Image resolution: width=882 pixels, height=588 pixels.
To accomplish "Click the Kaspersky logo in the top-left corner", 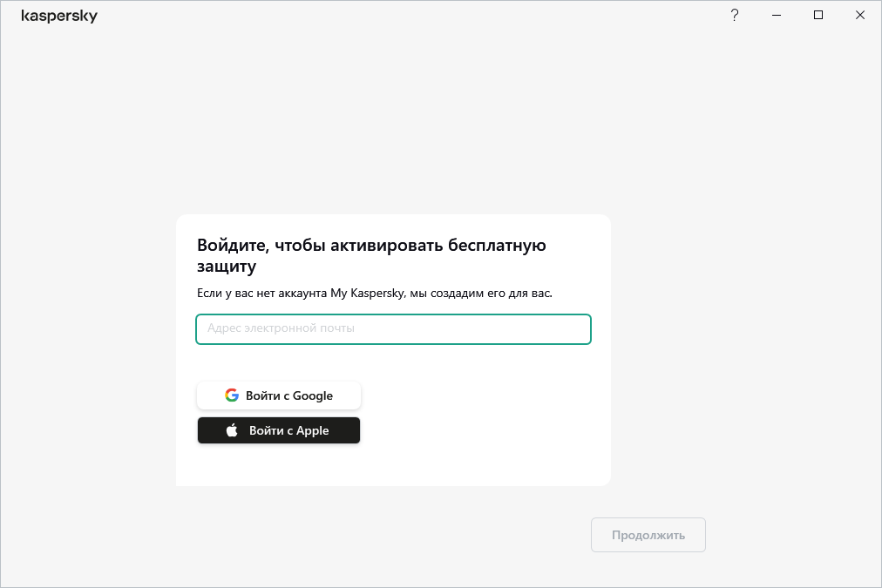I will pos(59,15).
